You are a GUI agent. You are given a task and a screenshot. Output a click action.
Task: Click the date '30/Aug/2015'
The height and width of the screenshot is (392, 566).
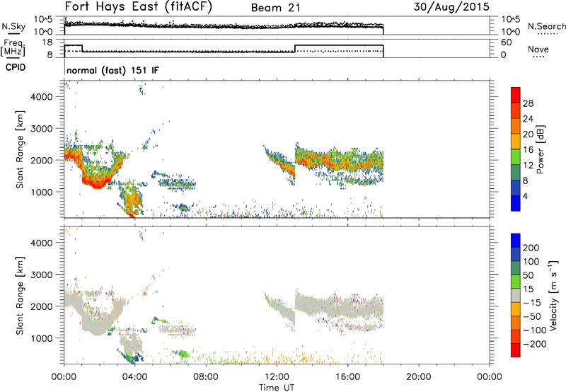tap(451, 7)
